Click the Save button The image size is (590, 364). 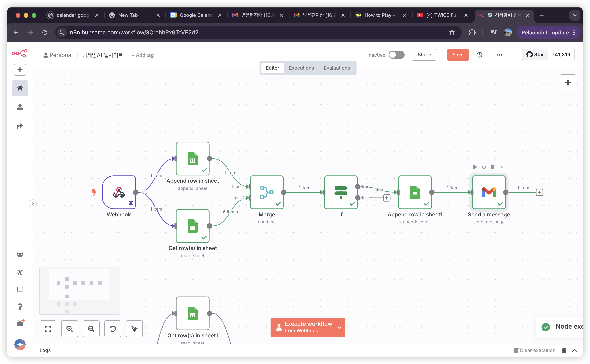[458, 55]
